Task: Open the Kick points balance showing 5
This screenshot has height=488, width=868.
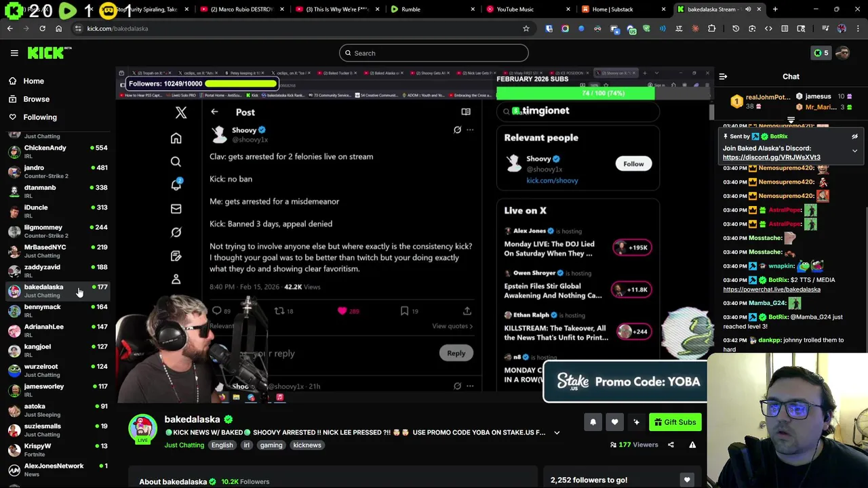Action: (821, 53)
